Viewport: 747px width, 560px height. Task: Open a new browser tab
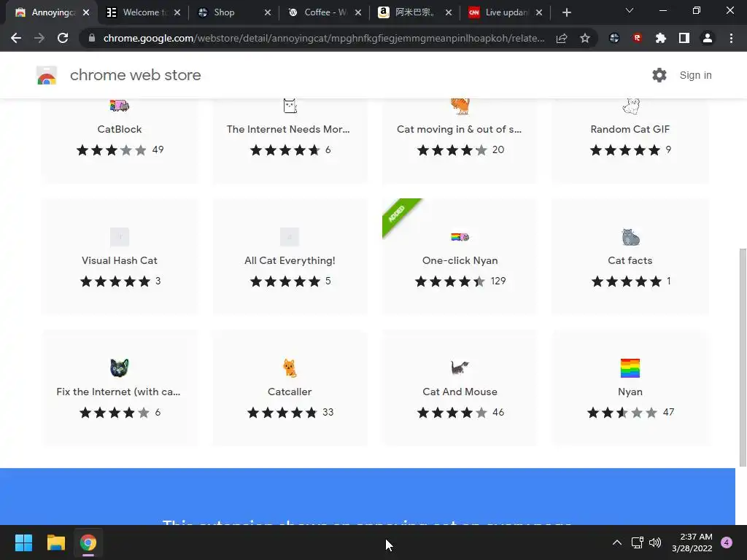[x=566, y=12]
